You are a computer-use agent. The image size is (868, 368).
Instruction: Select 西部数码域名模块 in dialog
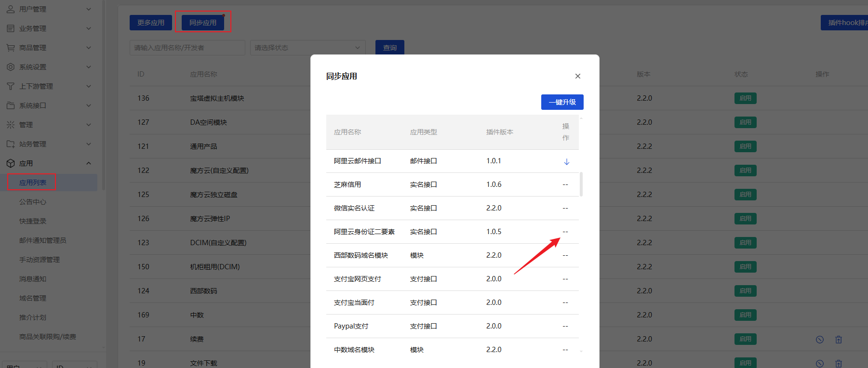[453, 255]
